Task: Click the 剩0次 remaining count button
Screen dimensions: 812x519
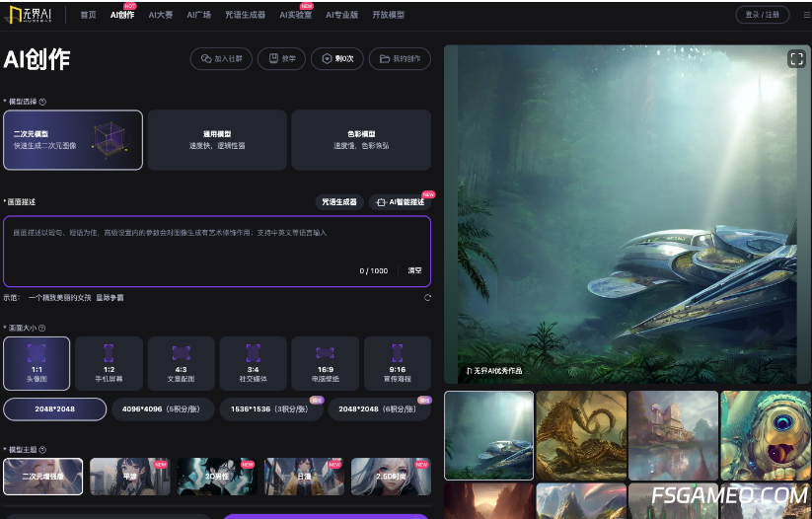Action: coord(337,58)
